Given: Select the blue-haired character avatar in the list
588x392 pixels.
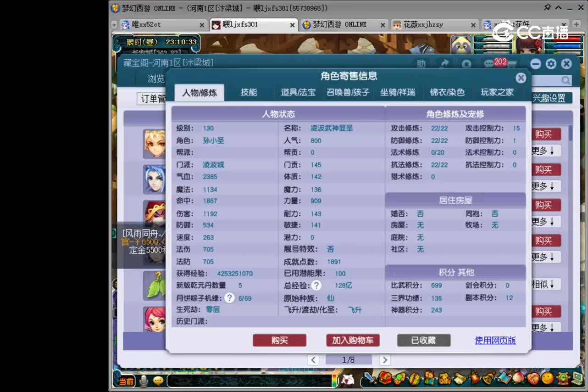Looking at the screenshot, I should coord(154,179).
